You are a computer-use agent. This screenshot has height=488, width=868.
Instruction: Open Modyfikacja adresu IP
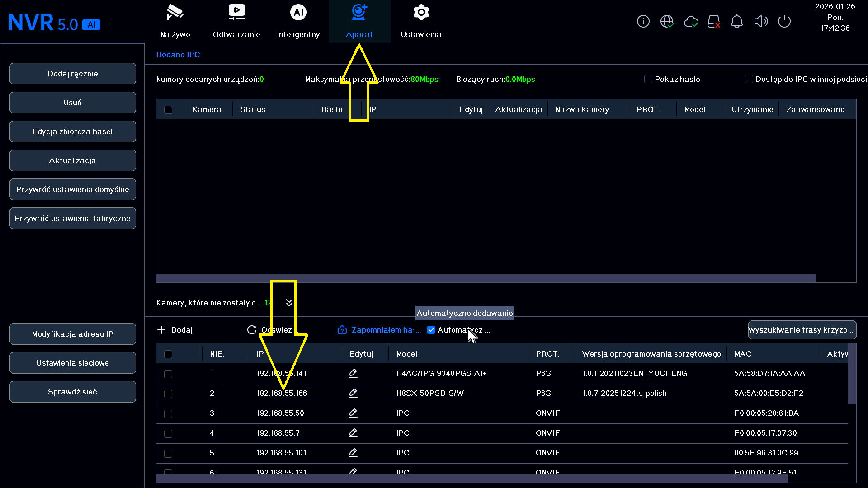click(x=73, y=334)
